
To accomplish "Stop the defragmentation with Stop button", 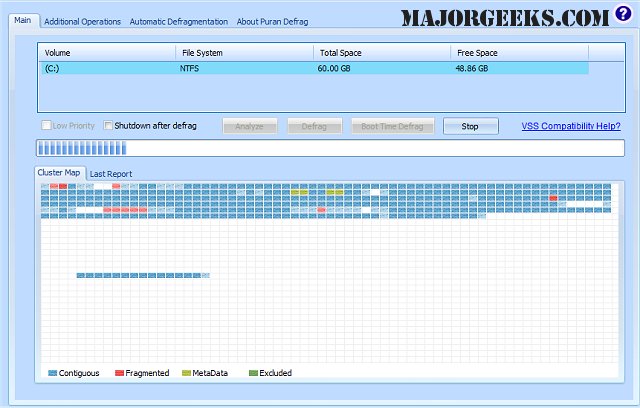I will pos(471,126).
